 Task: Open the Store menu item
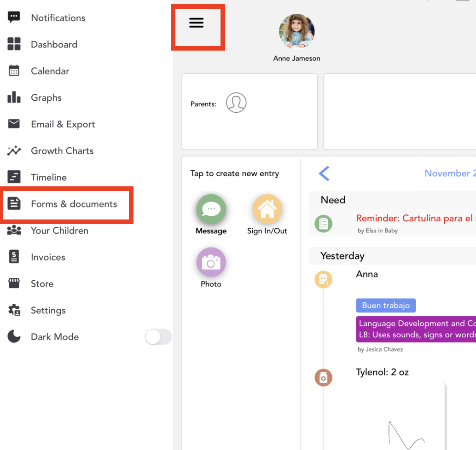42,284
